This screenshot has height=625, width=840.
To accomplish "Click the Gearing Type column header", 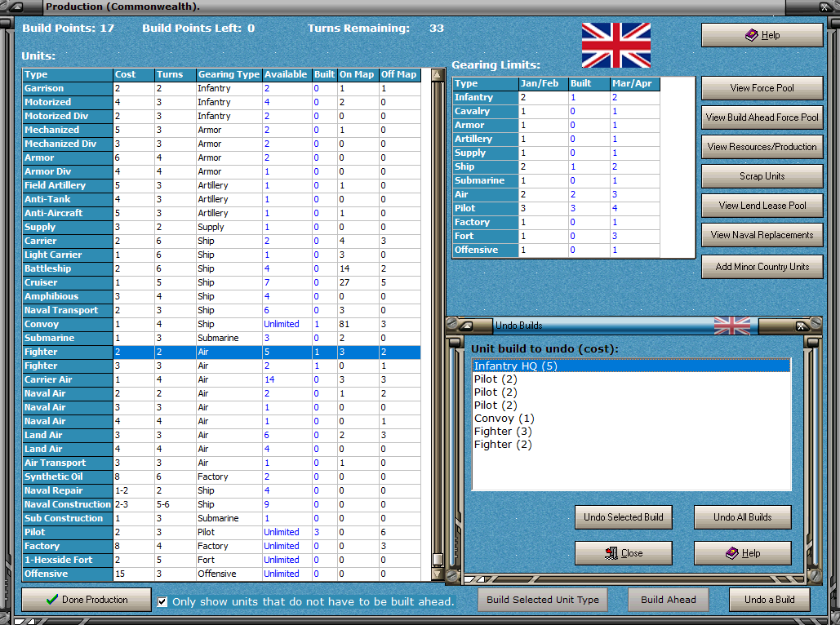I will pos(229,75).
